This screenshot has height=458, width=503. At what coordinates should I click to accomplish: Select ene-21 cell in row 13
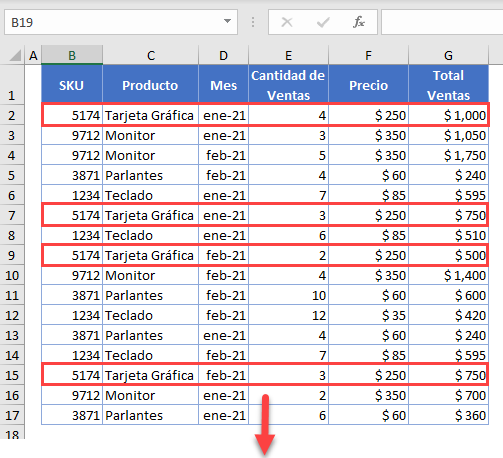pos(223,335)
